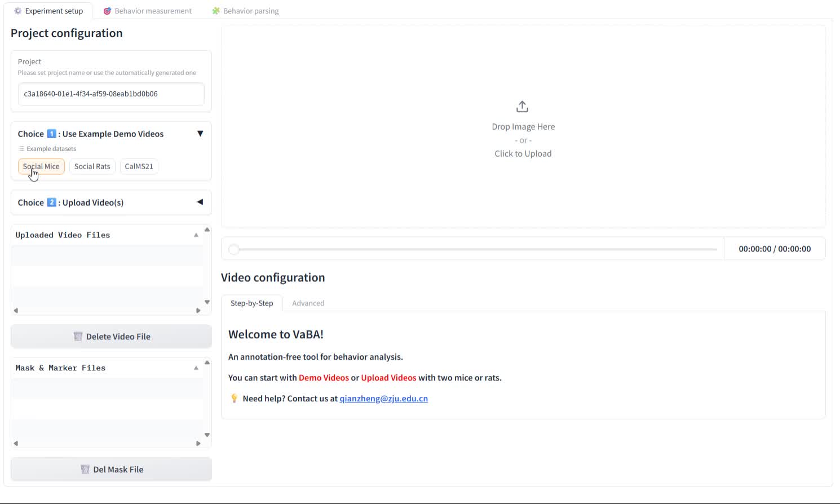
Task: Click the trash icon on Delete Video File
Action: point(78,337)
